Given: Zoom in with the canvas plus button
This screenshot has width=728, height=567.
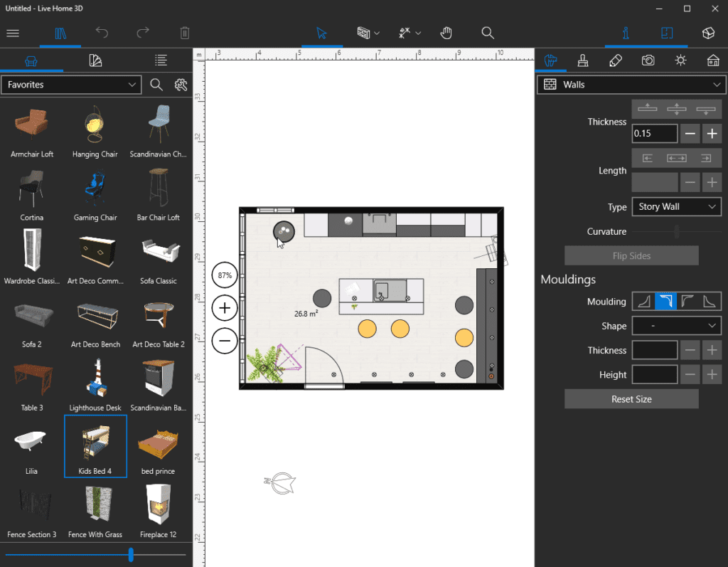Looking at the screenshot, I should coord(225,307).
